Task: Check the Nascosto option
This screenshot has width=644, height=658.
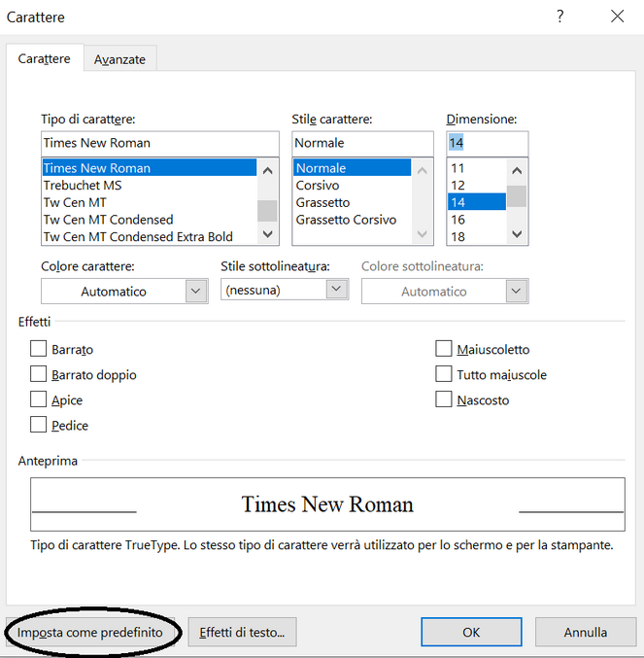Action: pyautogui.click(x=444, y=399)
